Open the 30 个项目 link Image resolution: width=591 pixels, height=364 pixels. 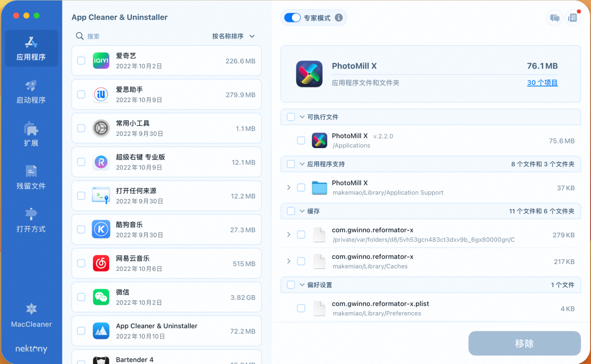point(542,83)
